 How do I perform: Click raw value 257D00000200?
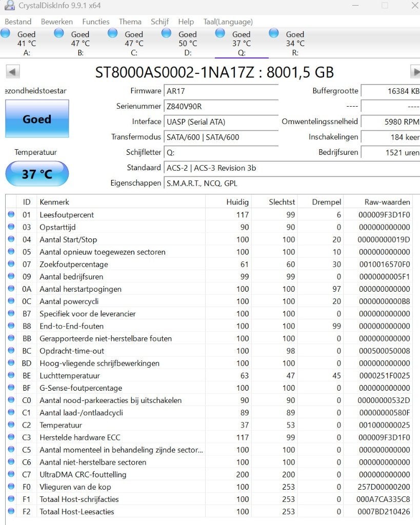coord(384,487)
